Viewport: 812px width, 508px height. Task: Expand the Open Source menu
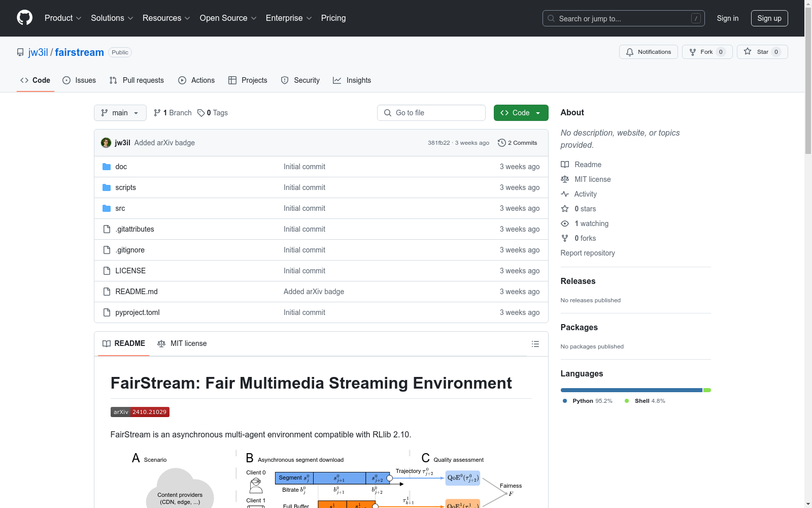[228, 18]
